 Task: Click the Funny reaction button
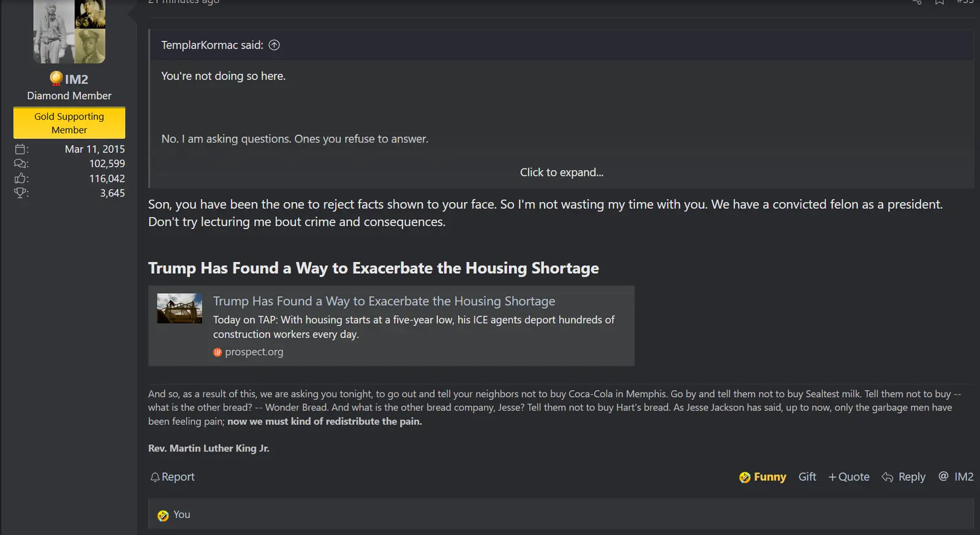763,477
